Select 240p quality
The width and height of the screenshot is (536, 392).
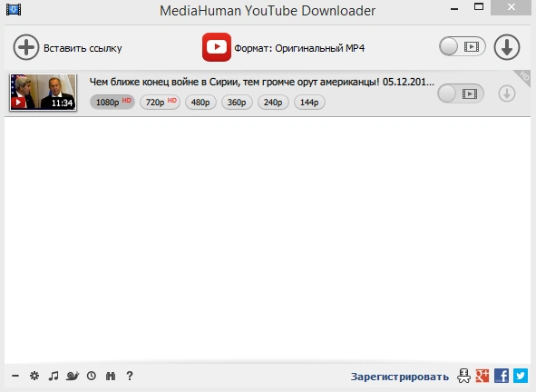[x=273, y=102]
